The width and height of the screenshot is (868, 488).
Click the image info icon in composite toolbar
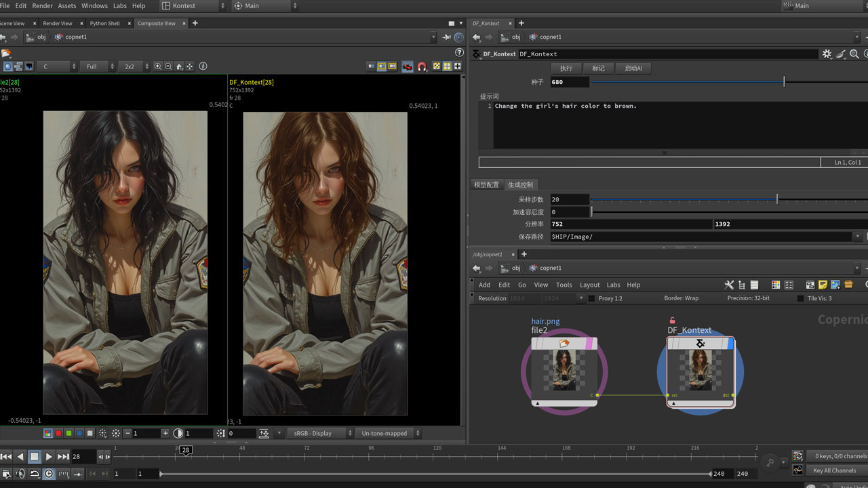tap(203, 66)
